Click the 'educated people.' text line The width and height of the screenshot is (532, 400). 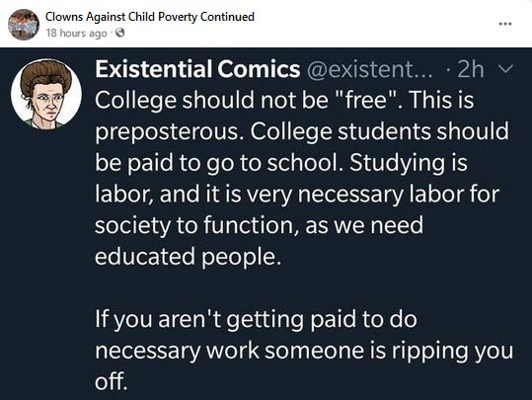pyautogui.click(x=188, y=256)
